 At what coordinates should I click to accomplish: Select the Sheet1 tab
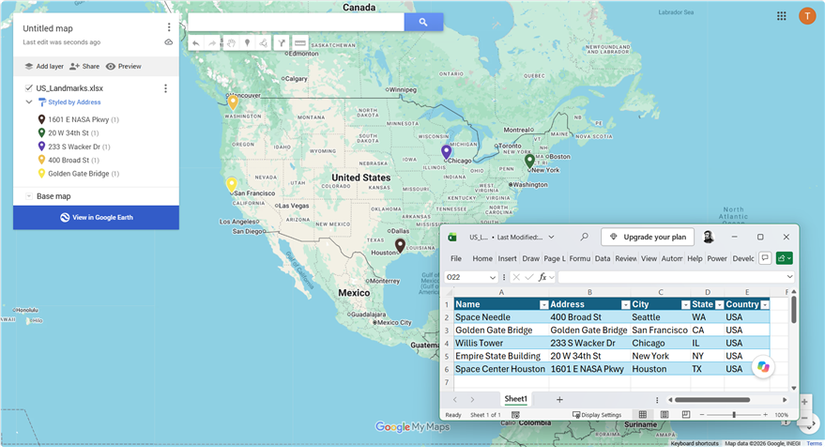[516, 399]
